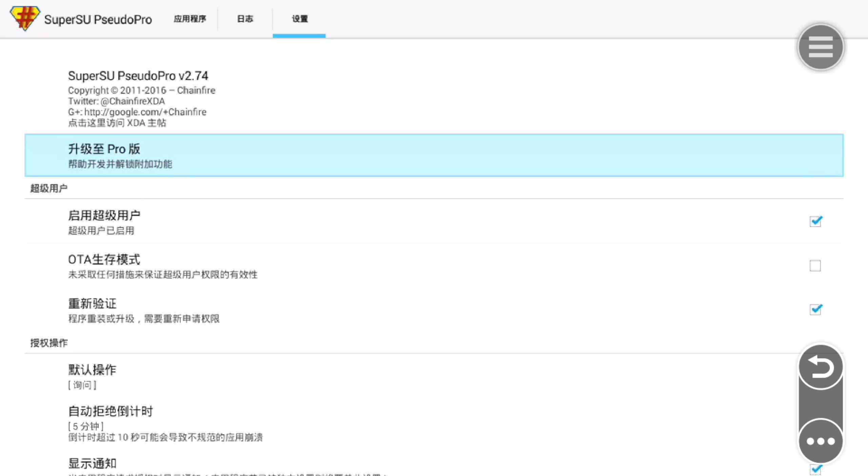
Task: Click the [ 询问 ] value text
Action: [82, 385]
